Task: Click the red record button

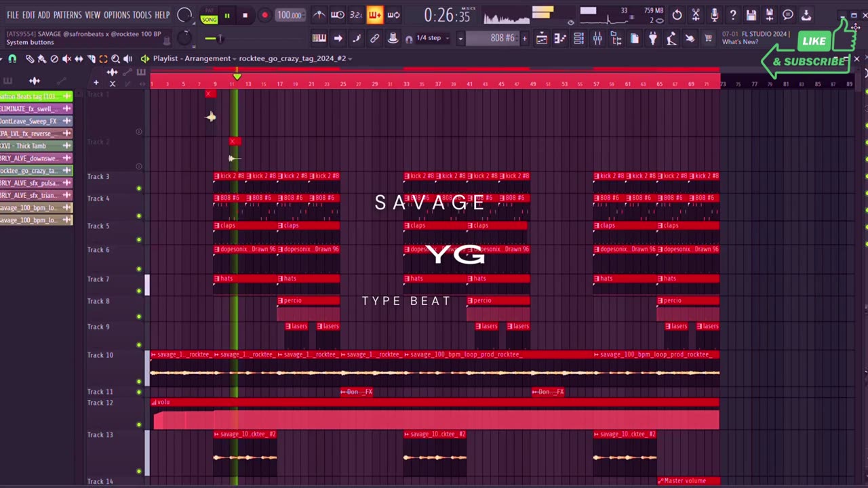Action: 264,16
